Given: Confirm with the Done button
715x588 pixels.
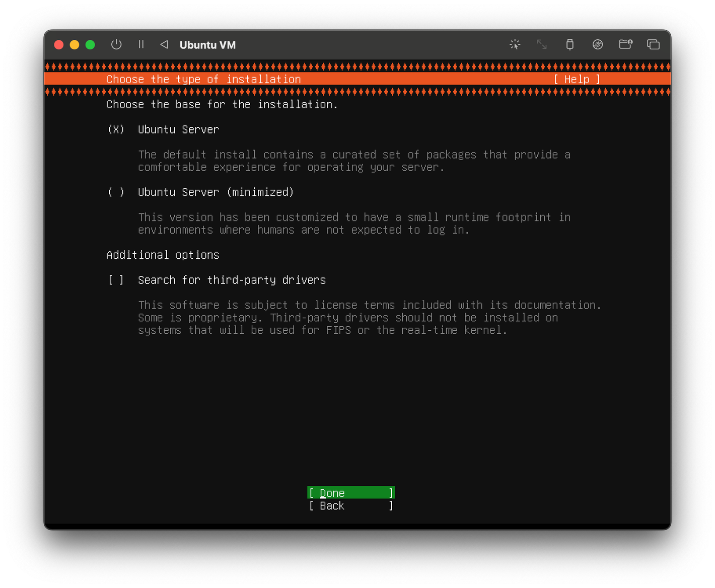Looking at the screenshot, I should [x=351, y=493].
